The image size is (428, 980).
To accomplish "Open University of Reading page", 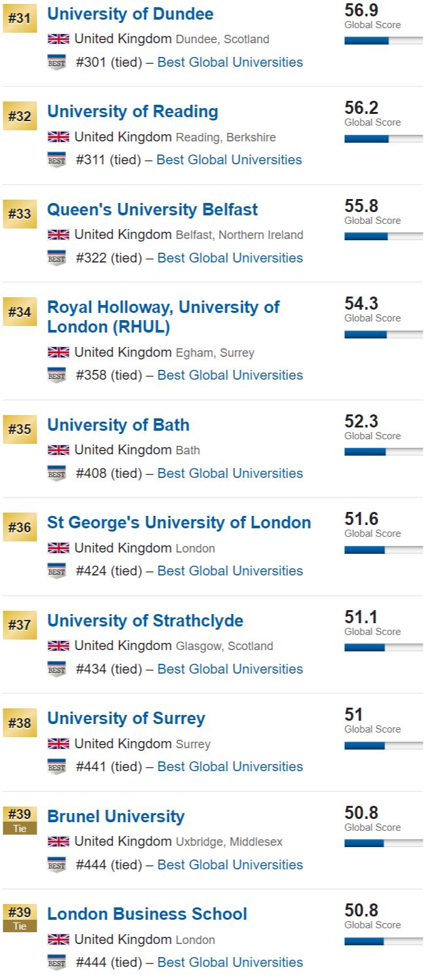I will point(133,111).
